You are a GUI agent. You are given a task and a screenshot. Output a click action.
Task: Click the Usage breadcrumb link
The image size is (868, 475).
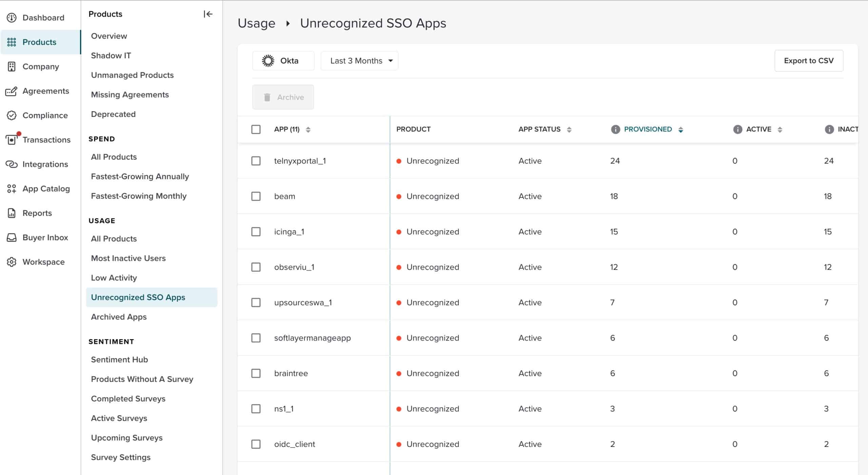point(256,23)
